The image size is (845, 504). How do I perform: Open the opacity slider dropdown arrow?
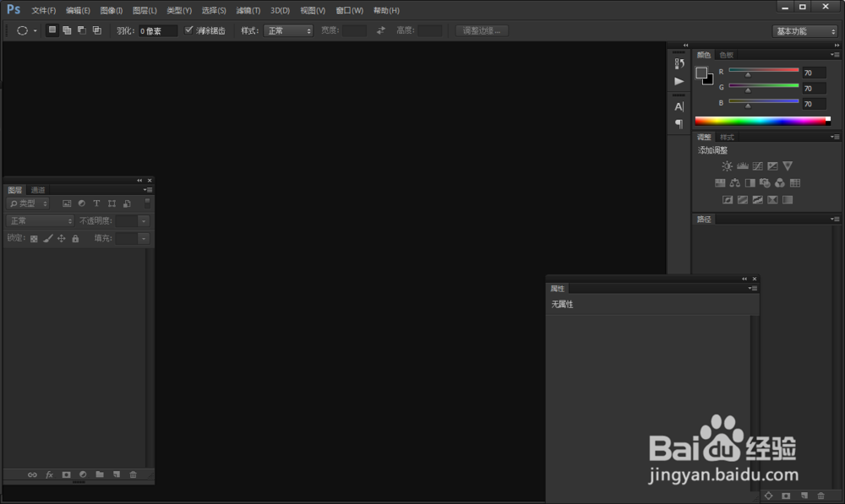click(144, 221)
